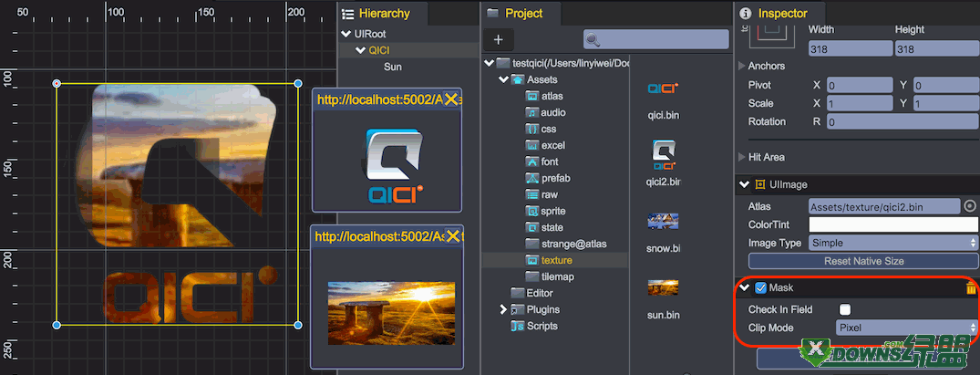The image size is (980, 375).
Task: Open the Clip Mode dropdown
Action: click(907, 328)
